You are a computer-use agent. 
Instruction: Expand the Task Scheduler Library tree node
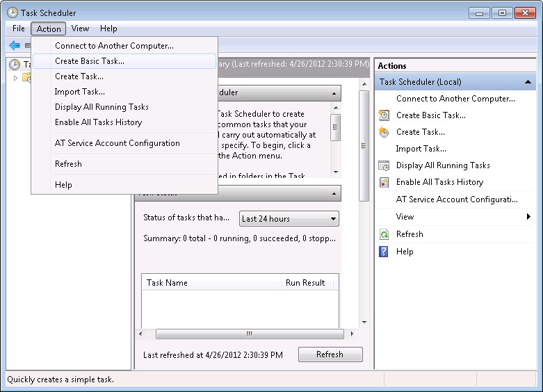click(x=15, y=78)
